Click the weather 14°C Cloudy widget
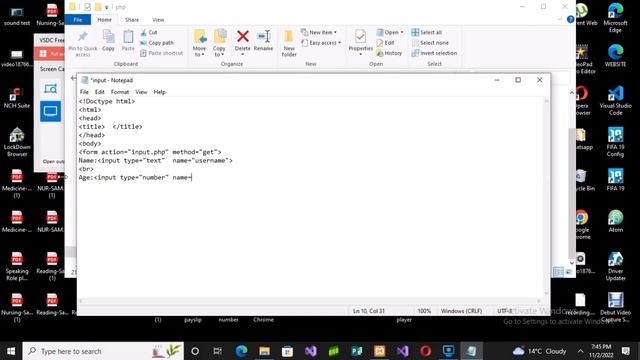Image resolution: width=640 pixels, height=360 pixels. click(540, 351)
